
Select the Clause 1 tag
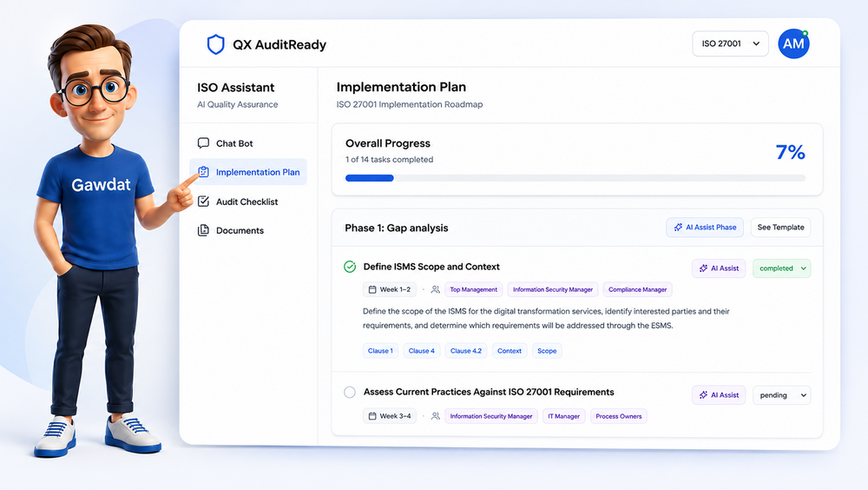point(380,351)
